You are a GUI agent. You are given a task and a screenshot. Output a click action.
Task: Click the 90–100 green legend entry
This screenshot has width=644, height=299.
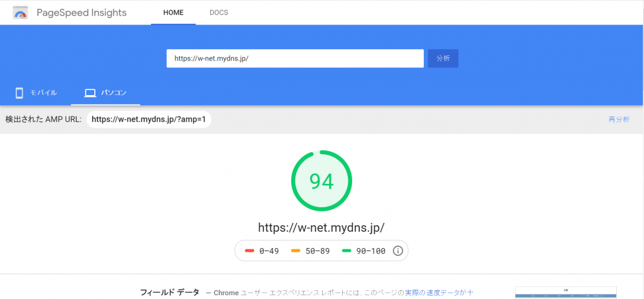[364, 251]
